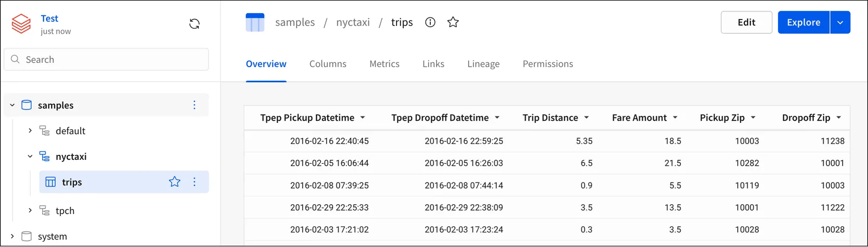Click fare amount cell 21.5
This screenshot has width=868, height=247.
(673, 163)
